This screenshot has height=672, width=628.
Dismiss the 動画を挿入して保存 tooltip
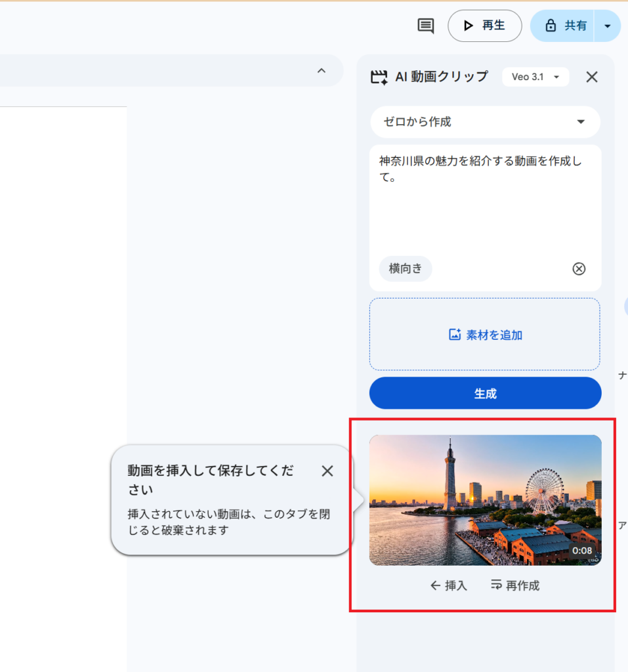tap(327, 471)
